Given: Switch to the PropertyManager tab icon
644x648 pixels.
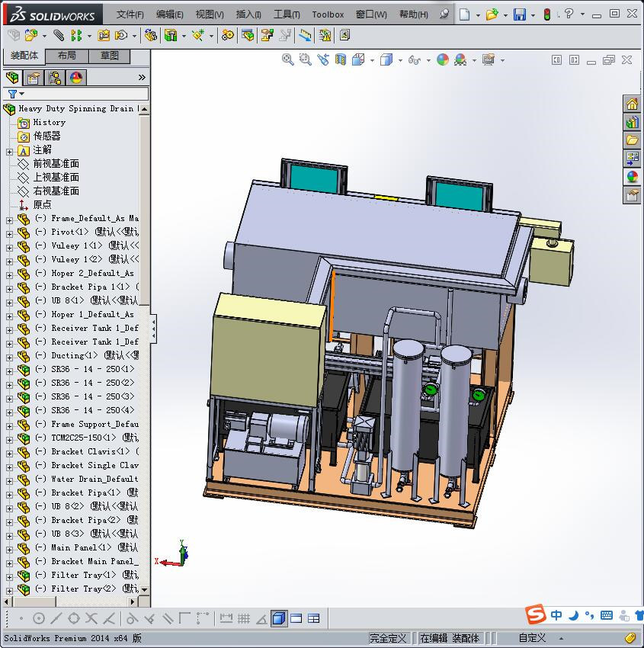Looking at the screenshot, I should [x=34, y=78].
